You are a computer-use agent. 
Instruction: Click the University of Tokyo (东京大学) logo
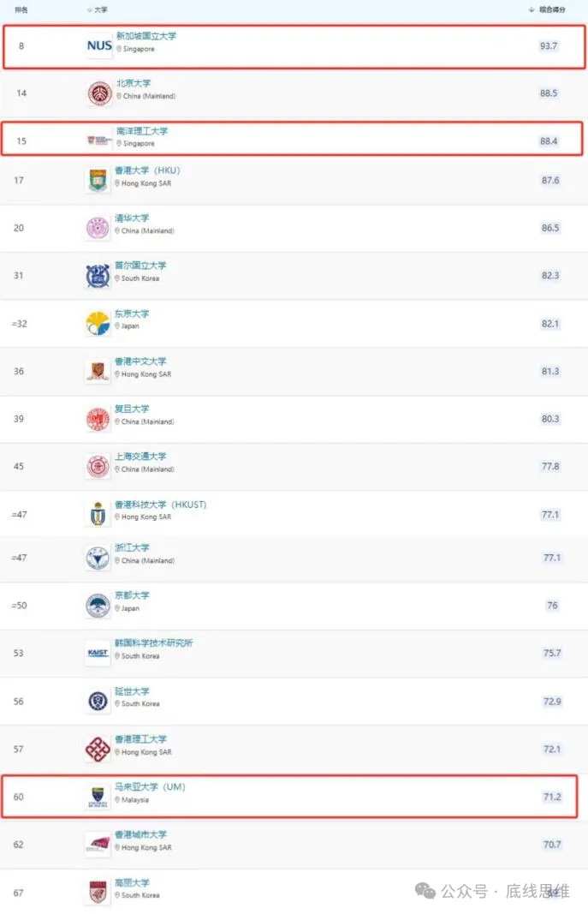click(x=98, y=323)
